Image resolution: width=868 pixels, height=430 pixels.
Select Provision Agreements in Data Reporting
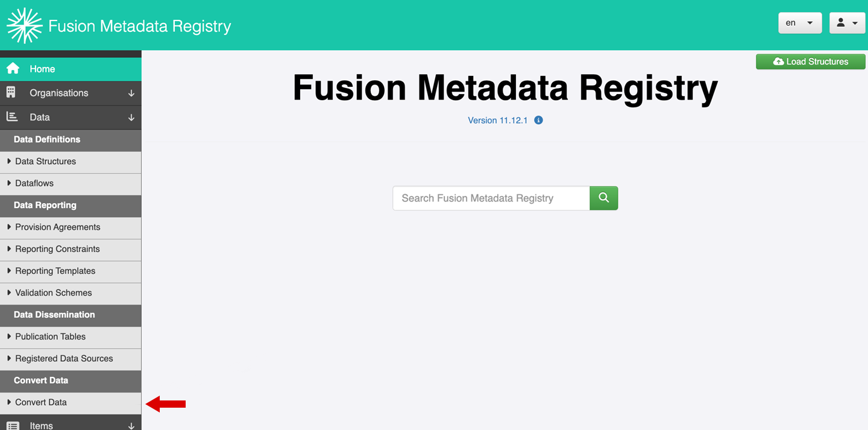click(x=71, y=227)
